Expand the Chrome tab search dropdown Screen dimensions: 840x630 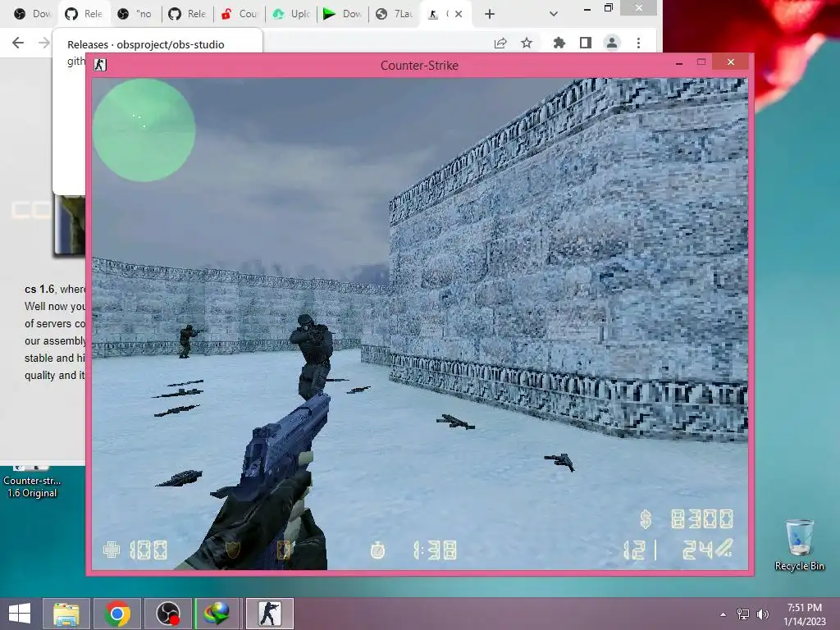554,14
